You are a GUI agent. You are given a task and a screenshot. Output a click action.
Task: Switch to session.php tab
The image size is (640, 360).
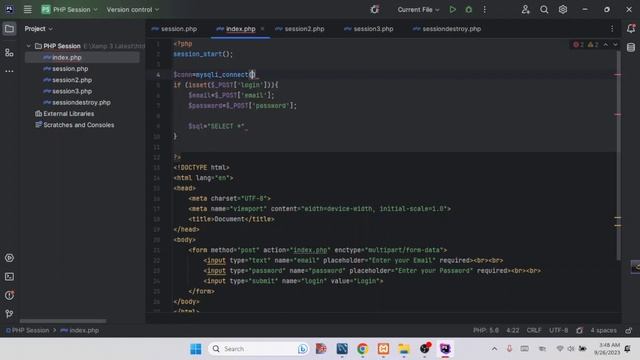[174, 29]
